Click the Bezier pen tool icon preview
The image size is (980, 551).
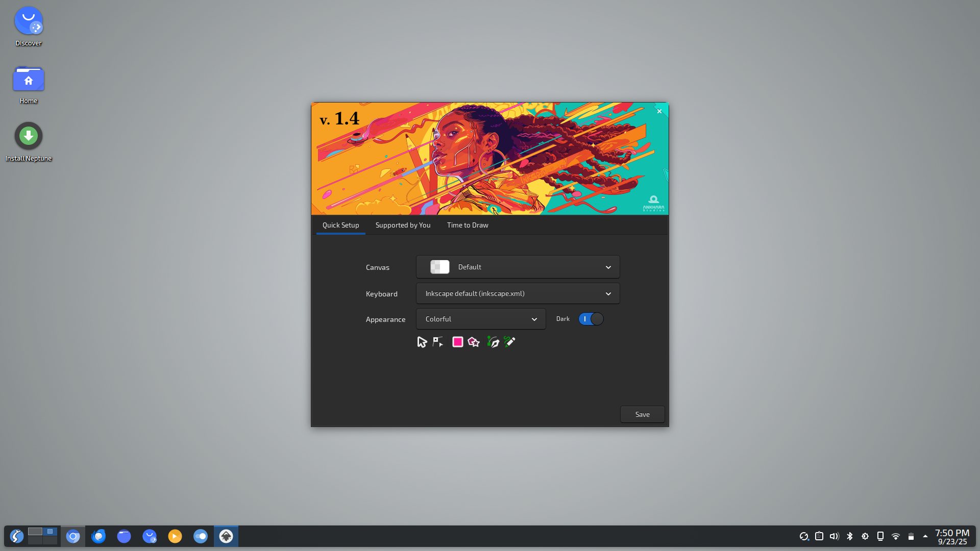point(493,342)
